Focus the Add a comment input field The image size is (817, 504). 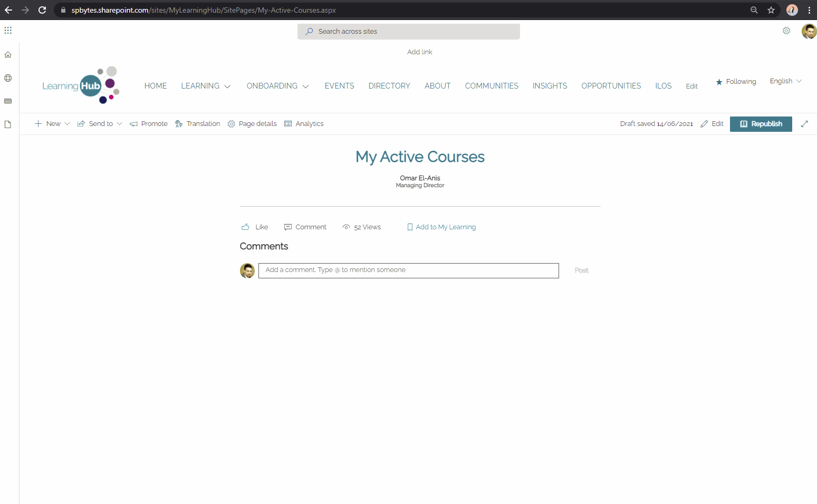[x=409, y=270]
